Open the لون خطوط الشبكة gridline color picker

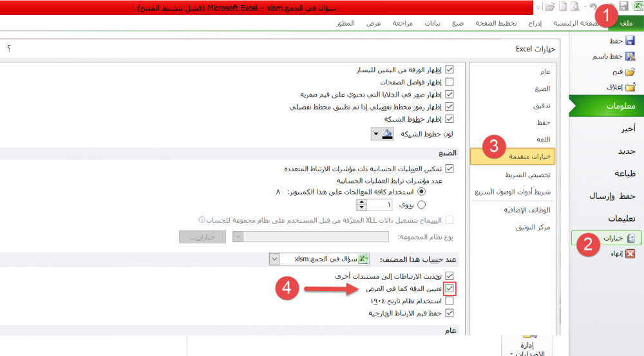(x=383, y=134)
